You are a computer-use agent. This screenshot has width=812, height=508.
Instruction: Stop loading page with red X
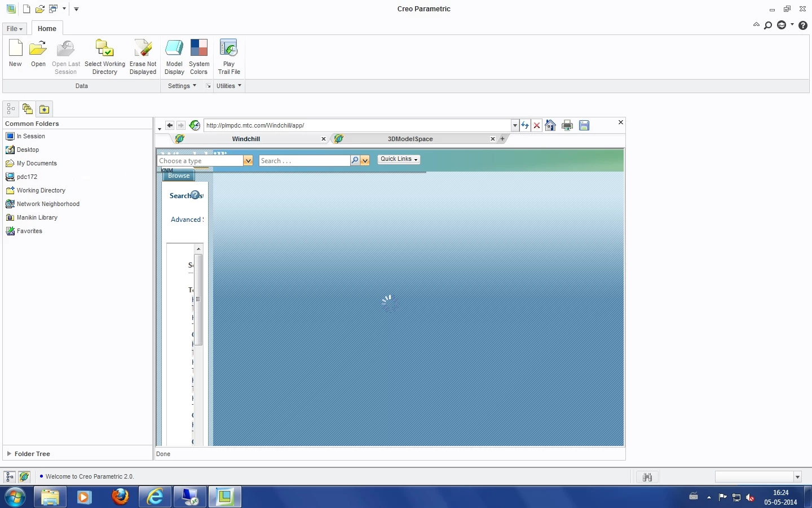coord(537,125)
